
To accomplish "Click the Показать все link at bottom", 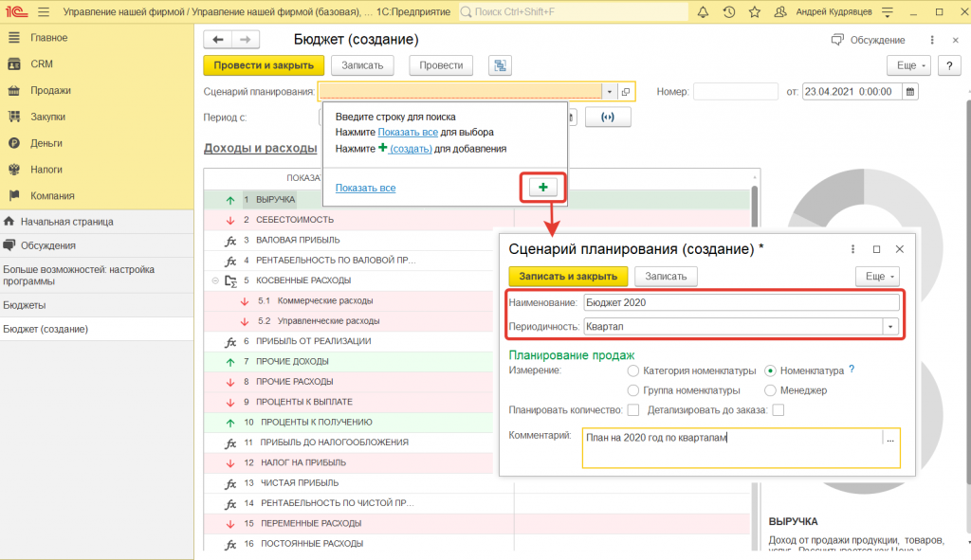I will 365,188.
